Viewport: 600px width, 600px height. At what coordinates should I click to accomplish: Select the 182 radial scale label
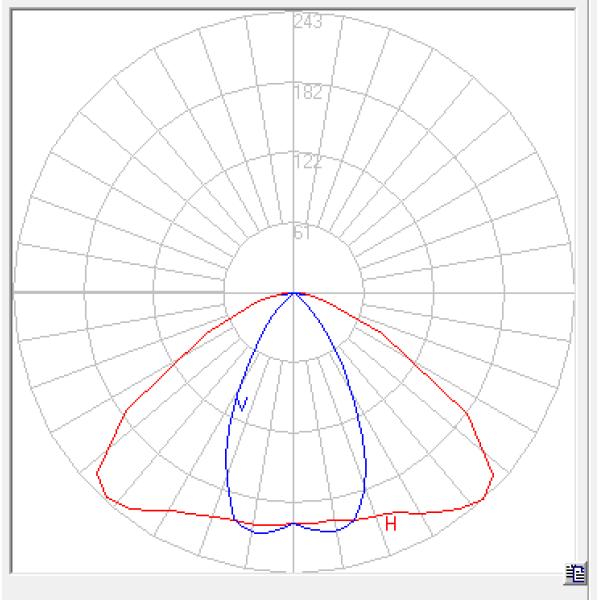[307, 93]
